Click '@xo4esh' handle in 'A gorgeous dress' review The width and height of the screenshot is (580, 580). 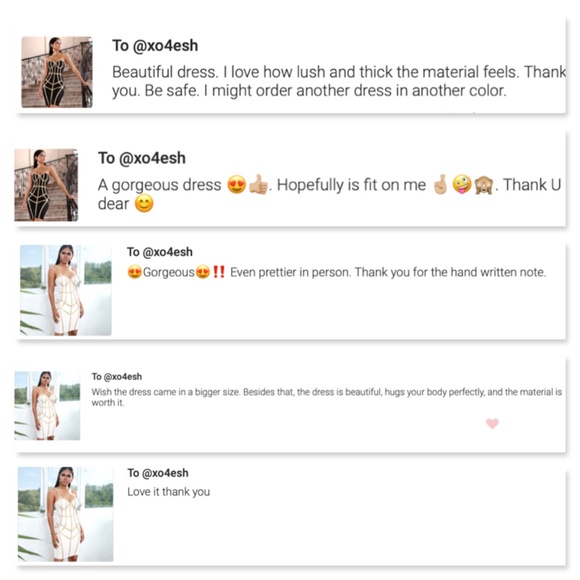(x=152, y=158)
